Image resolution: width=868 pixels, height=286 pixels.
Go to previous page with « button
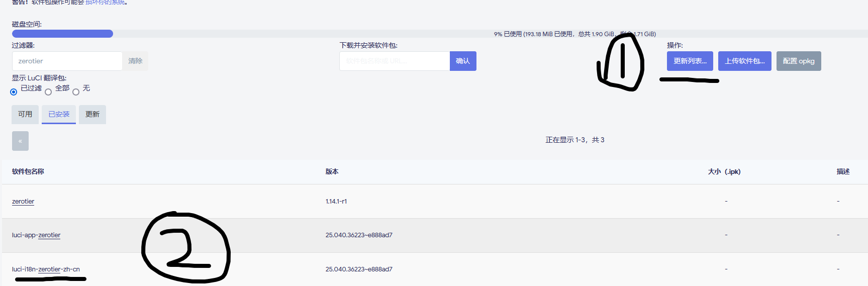point(20,141)
